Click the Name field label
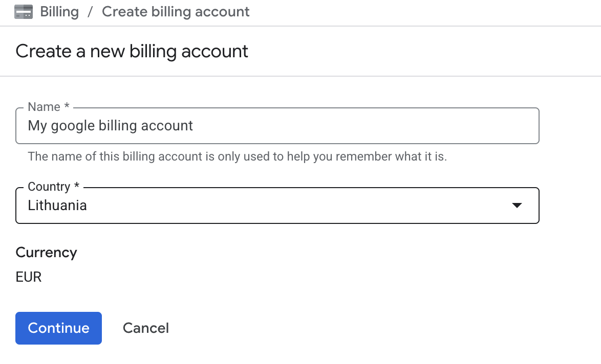This screenshot has height=364, width=601. [44, 107]
